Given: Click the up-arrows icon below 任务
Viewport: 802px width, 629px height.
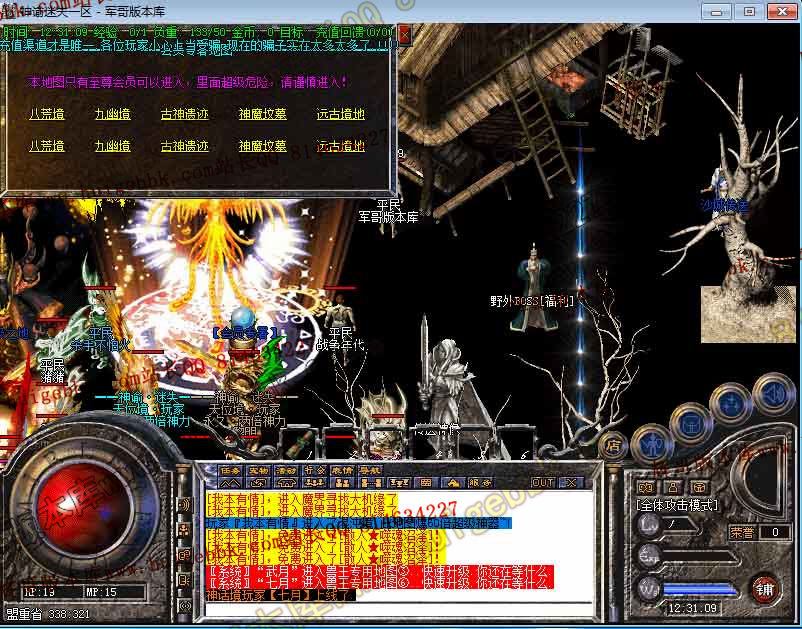Looking at the screenshot, I should [x=230, y=482].
